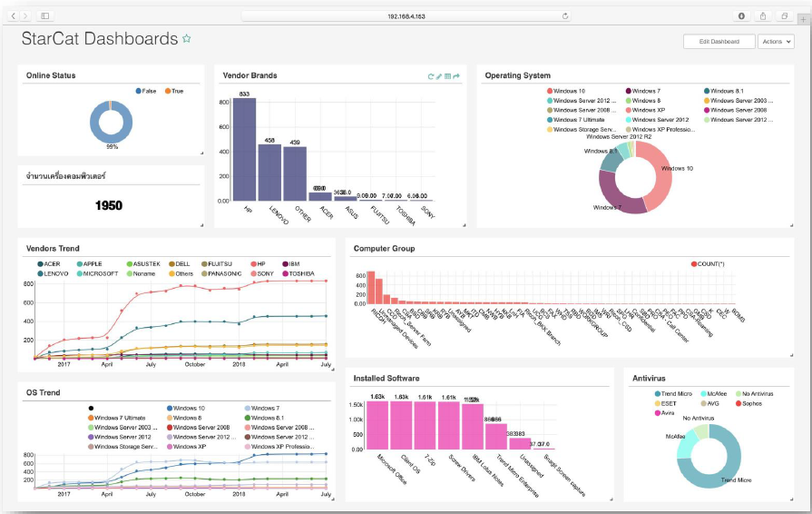Expand the Online Status panel resize corner
Viewport: 812px width, 514px height.
(201, 153)
